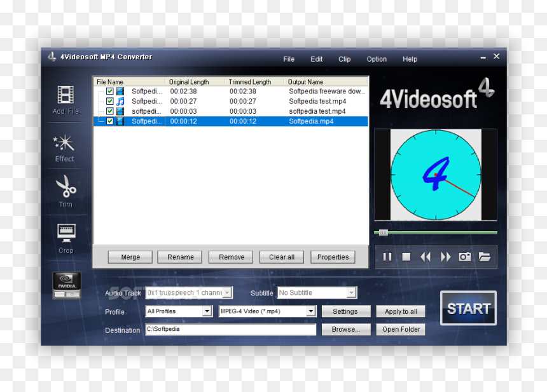Click in the Destination path field
Image resolution: width=547 pixels, height=392 pixels.
click(231, 329)
